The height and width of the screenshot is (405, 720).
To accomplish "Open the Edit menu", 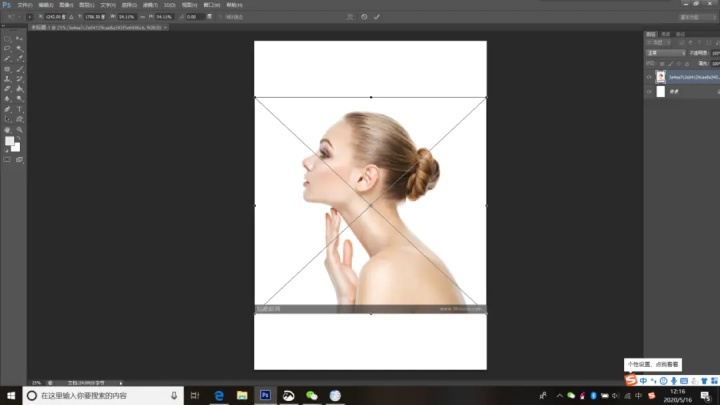I will (46, 5).
